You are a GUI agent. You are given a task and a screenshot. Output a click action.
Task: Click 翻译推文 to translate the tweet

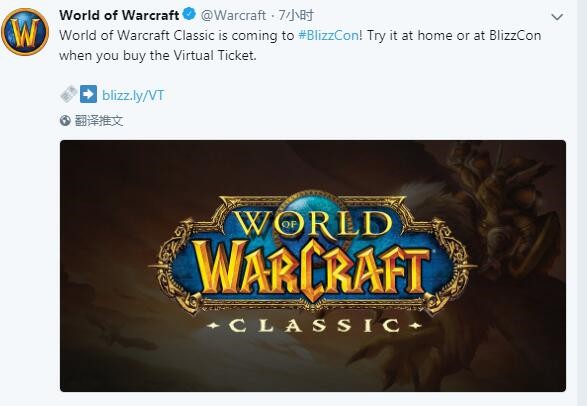point(99,120)
